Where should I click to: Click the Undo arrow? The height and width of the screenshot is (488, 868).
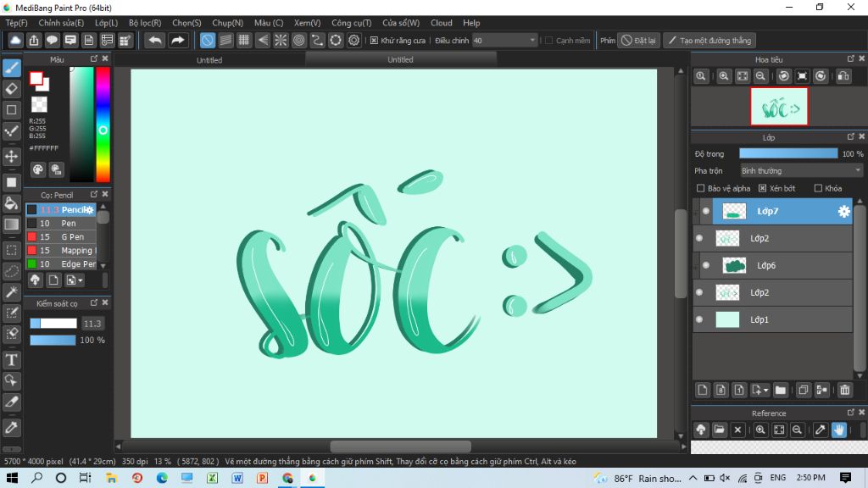click(x=156, y=41)
